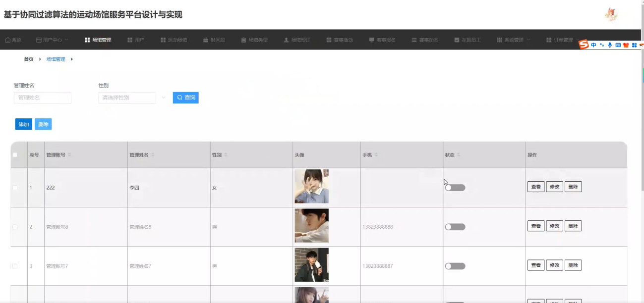Click the 场馆管理 breadcrumb link

(x=56, y=59)
